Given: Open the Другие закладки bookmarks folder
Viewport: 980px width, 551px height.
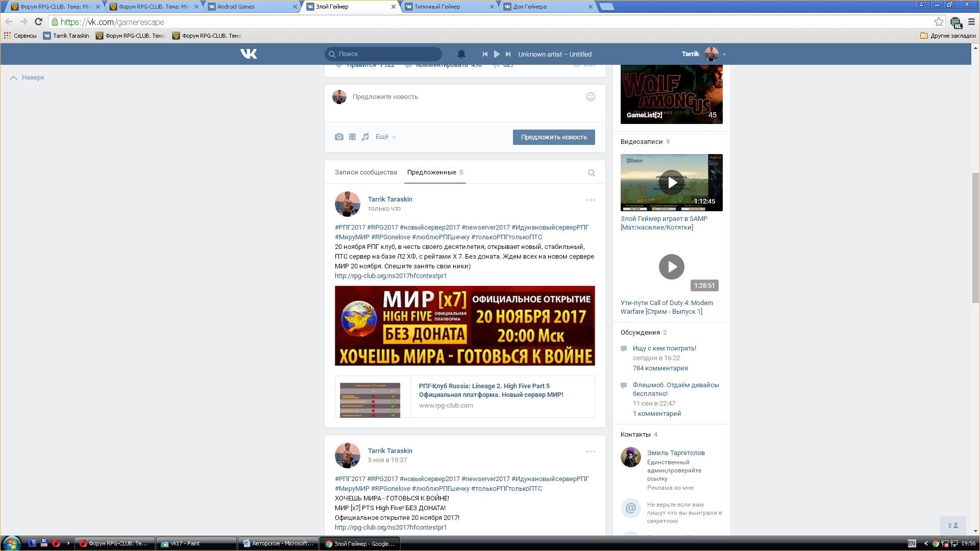Looking at the screenshot, I should (x=948, y=36).
